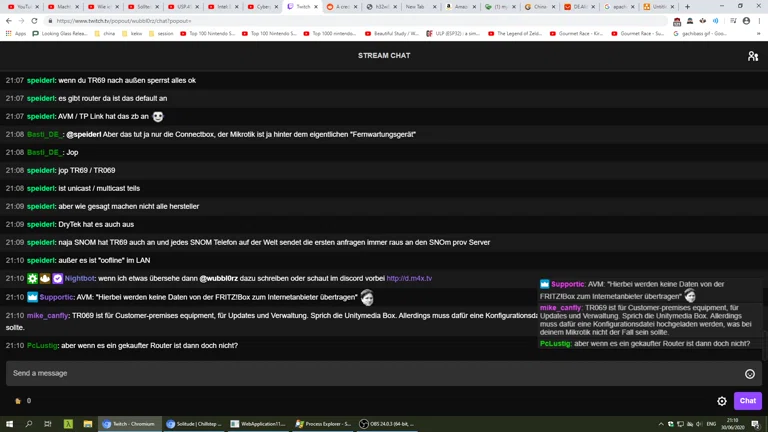Open the Windows Start menu
The height and width of the screenshot is (432, 768).
tap(10, 424)
